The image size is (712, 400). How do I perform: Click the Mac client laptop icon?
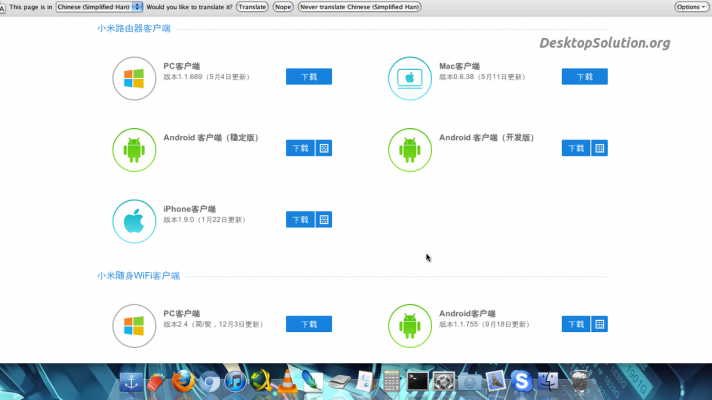coord(408,77)
